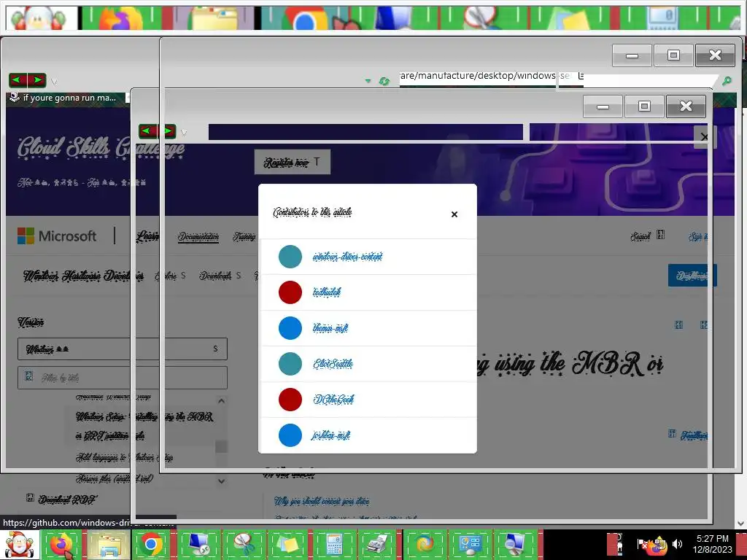Open windows-driver-content contributor link
This screenshot has width=747, height=560.
pos(347,257)
